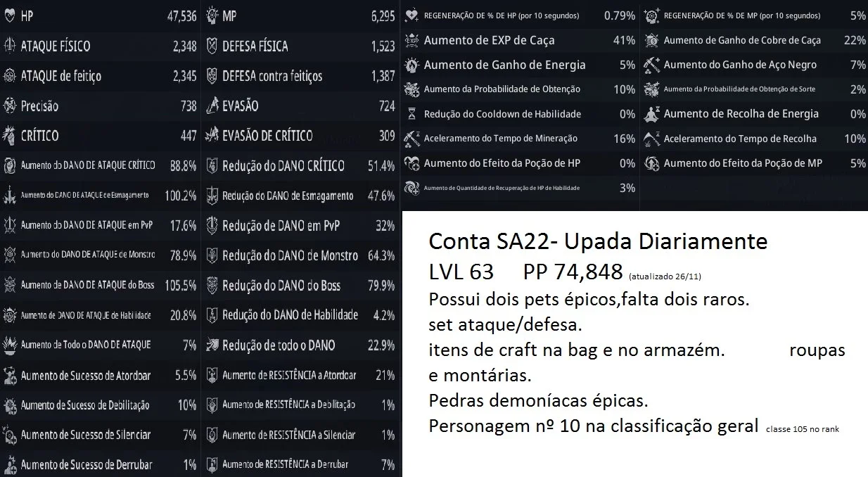Click the Aumento de EXP de Caça icon
This screenshot has width=868, height=477.
pos(412,40)
